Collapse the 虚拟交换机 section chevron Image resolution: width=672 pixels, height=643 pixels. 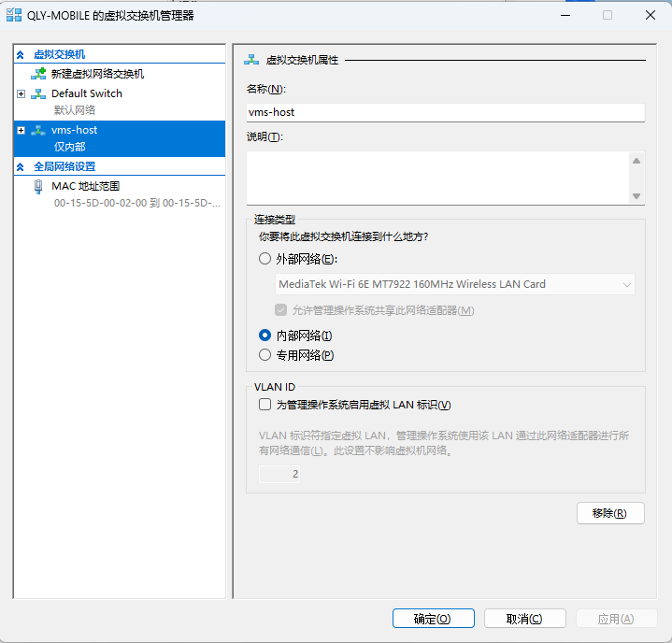point(21,54)
